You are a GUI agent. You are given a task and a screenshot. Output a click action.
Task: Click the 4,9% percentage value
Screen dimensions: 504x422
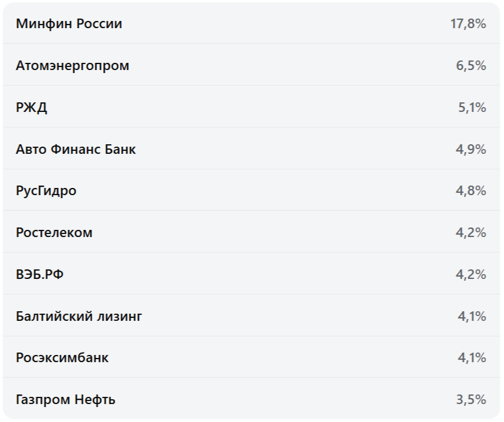click(470, 149)
